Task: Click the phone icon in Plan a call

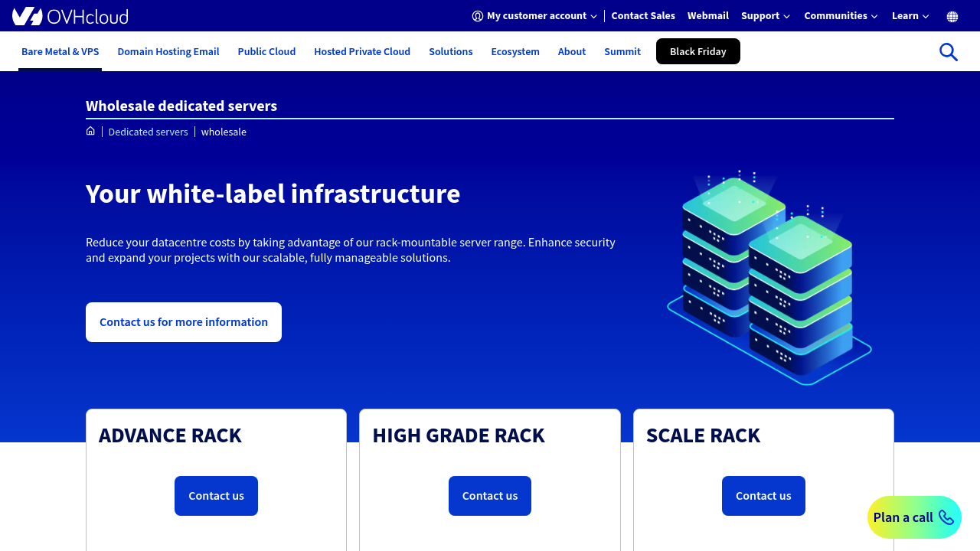Action: click(946, 517)
